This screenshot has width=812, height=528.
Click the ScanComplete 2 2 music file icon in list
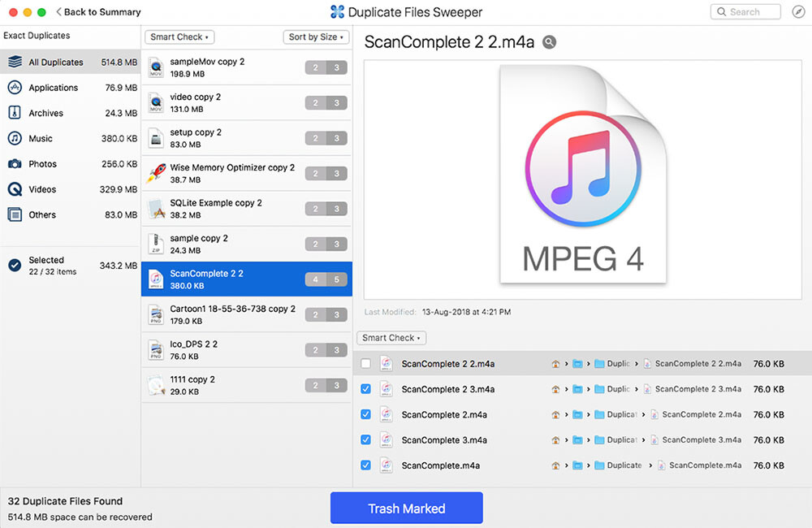156,279
